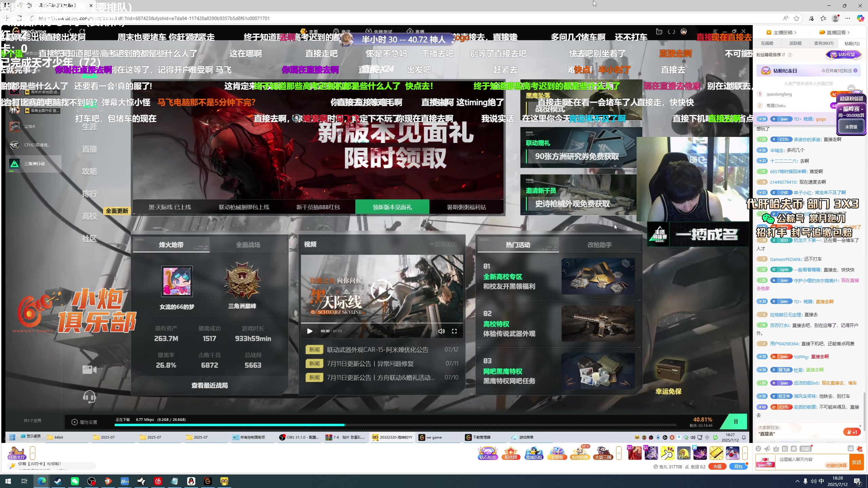Mute the video player volume icon
This screenshot has width=868, height=488.
click(441, 331)
